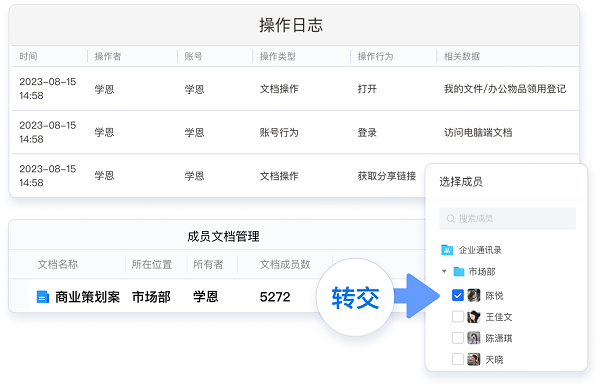The image size is (600, 388).
Task: Select 企业通讯录 in the member tree
Action: (x=480, y=250)
